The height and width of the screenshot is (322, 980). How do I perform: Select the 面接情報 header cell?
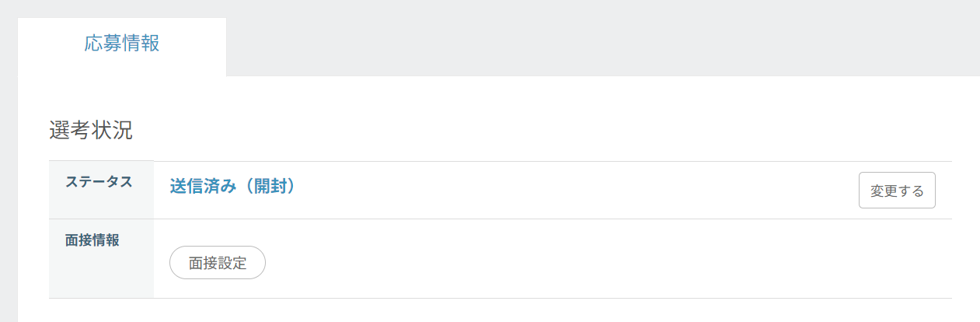pos(92,240)
